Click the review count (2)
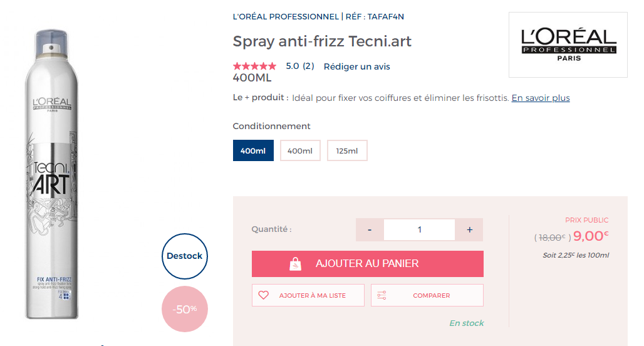This screenshot has height=346, width=644. 308,66
